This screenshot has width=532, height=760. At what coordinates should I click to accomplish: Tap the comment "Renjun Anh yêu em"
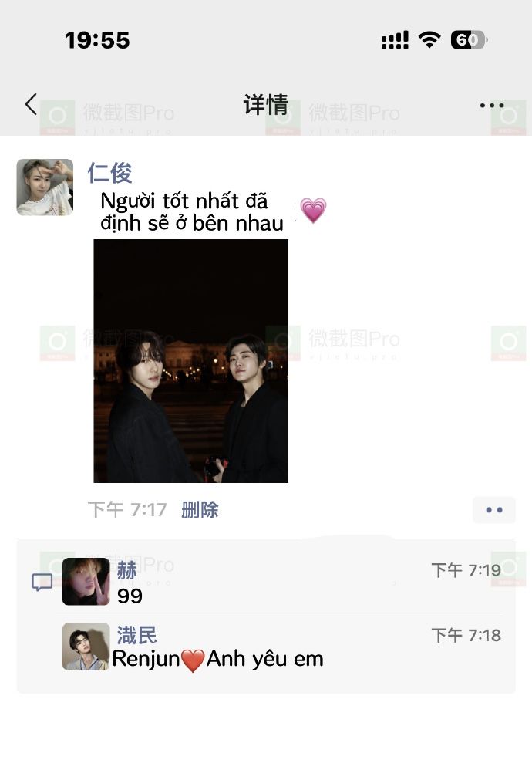coord(217,659)
